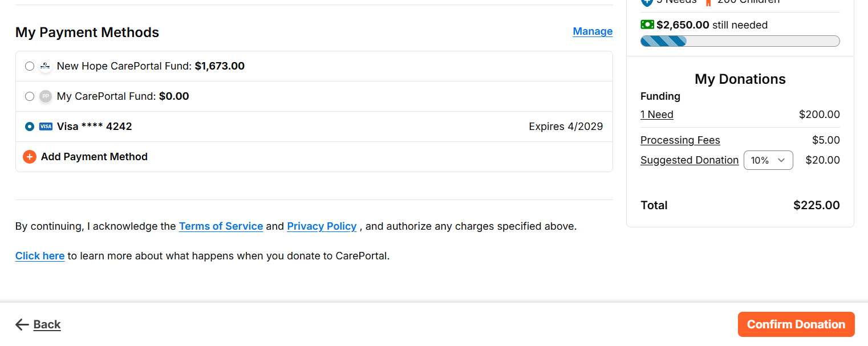The height and width of the screenshot is (346, 868).
Task: Click the My CarePortal Fund avatar icon
Action: [46, 96]
